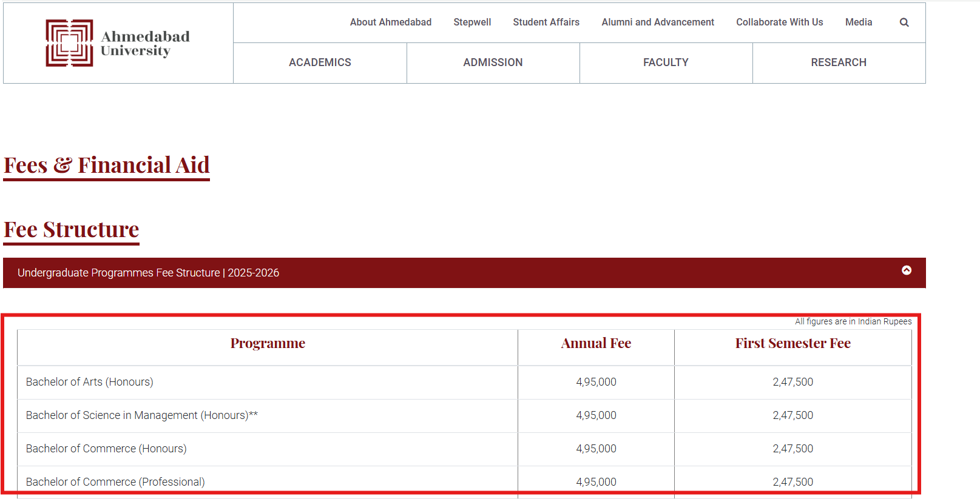Click the 'All figures are in Indian Rupees' note
Image resolution: width=980 pixels, height=499 pixels.
click(x=853, y=321)
